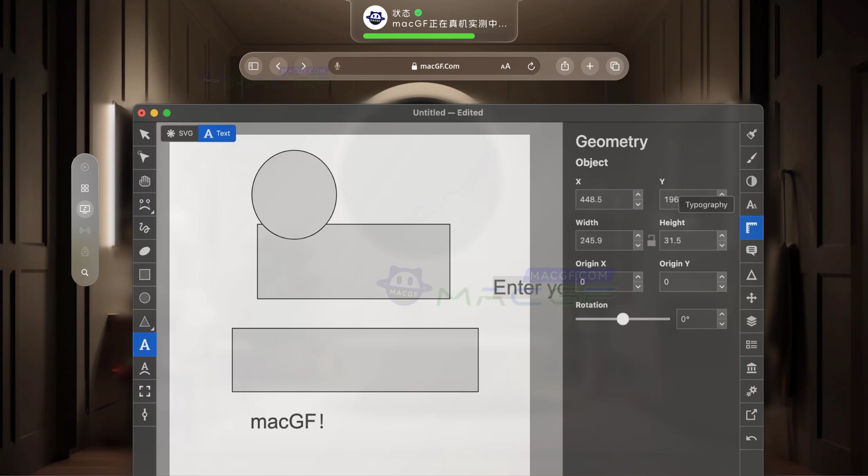
Task: Click the Undo icon in the sidebar
Action: pos(751,438)
